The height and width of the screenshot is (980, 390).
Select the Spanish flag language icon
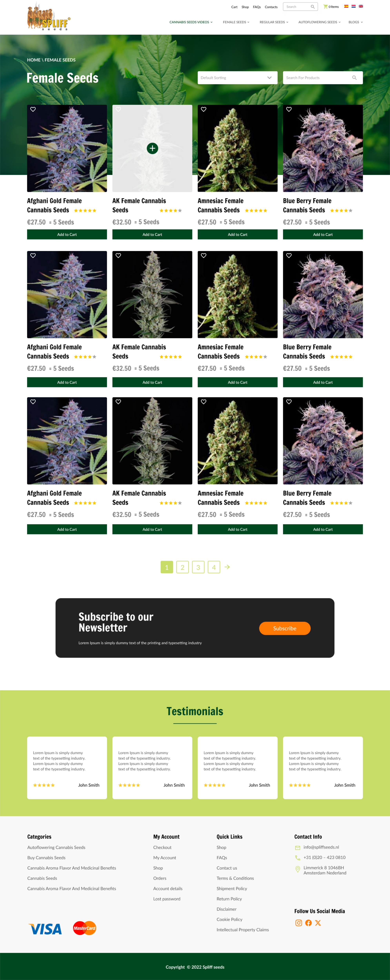346,6
